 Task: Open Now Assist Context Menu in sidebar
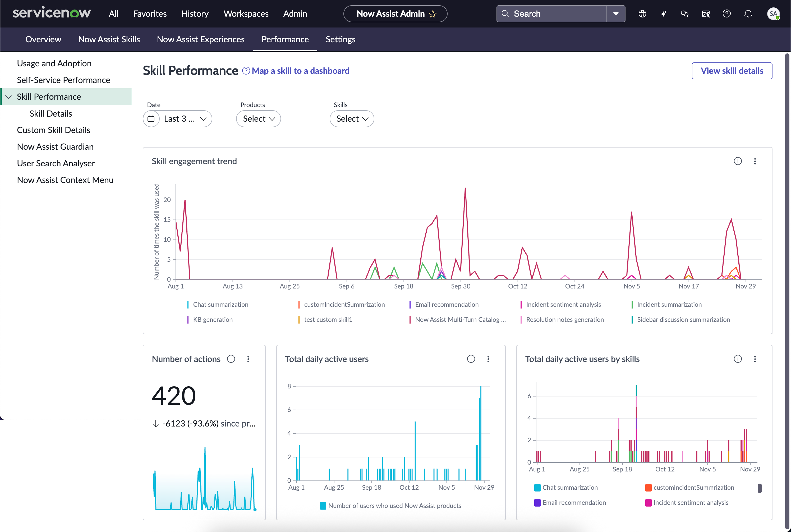click(x=65, y=180)
